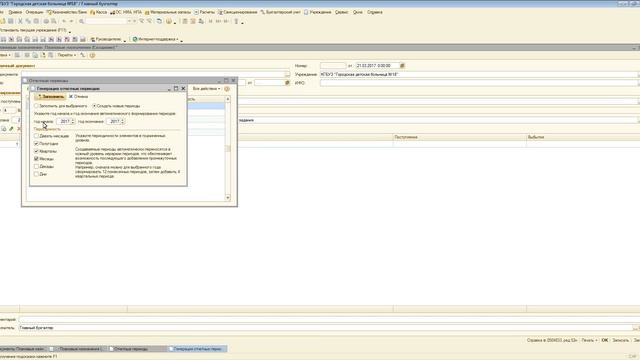
Task: Click the Выбытия column header
Action: coord(583,137)
